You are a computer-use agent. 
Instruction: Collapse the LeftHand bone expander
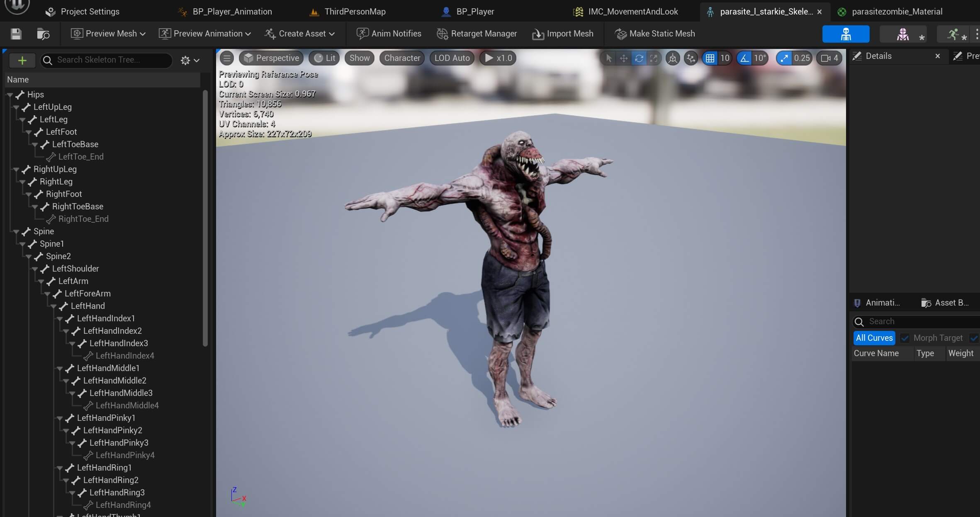53,306
